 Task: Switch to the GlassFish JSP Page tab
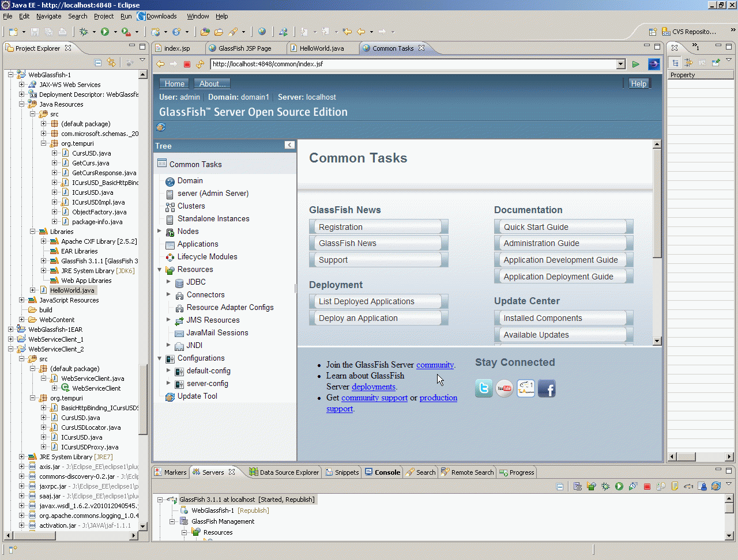244,48
